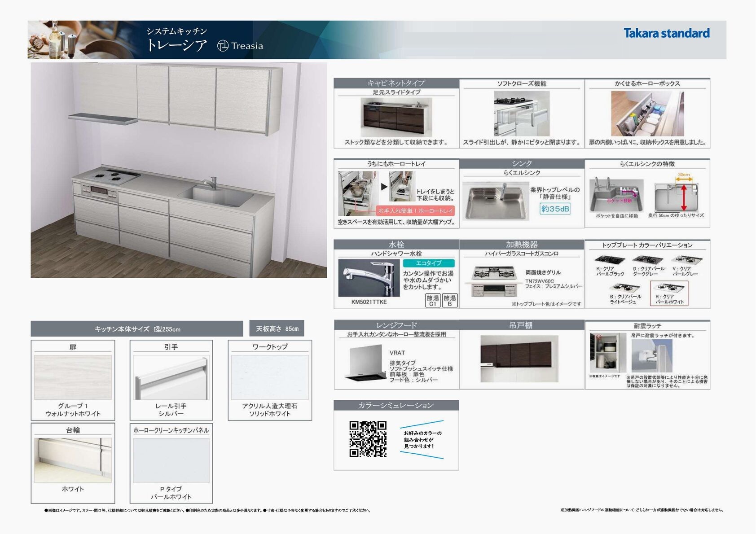
Task: Click the 節湯C1 badge icon
Action: pyautogui.click(x=433, y=301)
